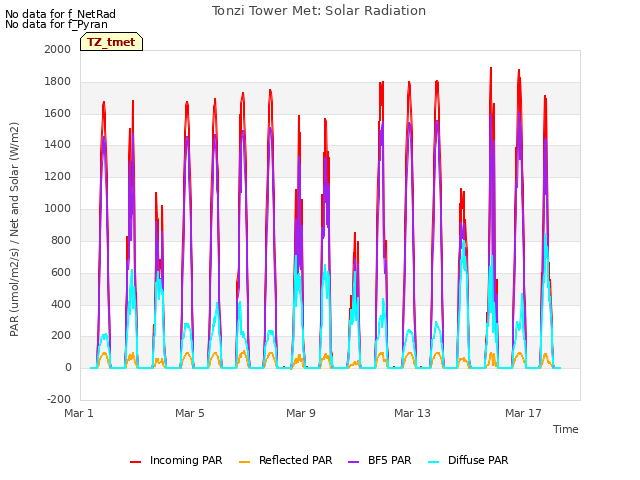The height and width of the screenshot is (480, 640).
Task: Click the Incoming PAR legend label
Action: (186, 460)
